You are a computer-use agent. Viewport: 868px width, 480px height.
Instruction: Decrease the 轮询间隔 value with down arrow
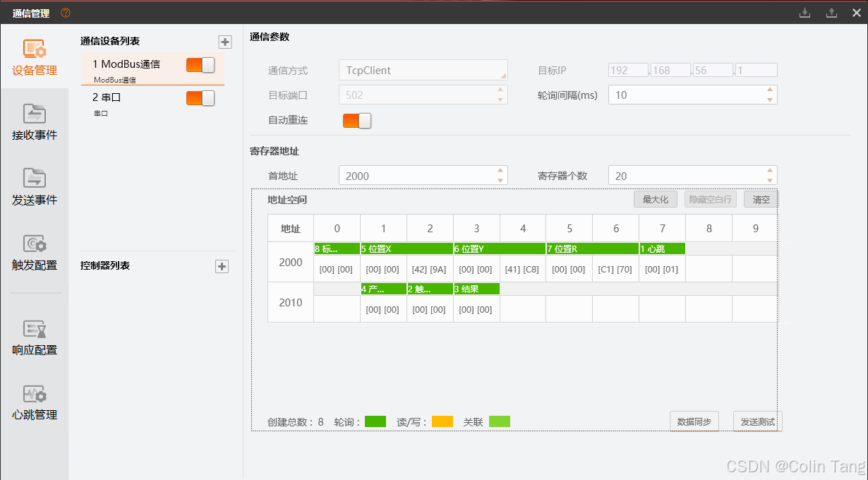click(770, 100)
